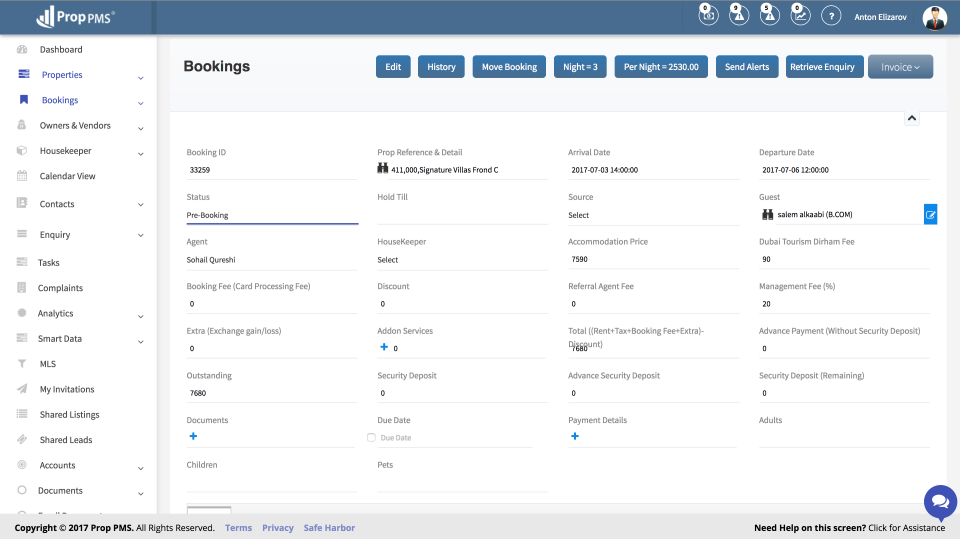Click the binoculars icon beside property reference
This screenshot has height=539, width=960.
(382, 169)
